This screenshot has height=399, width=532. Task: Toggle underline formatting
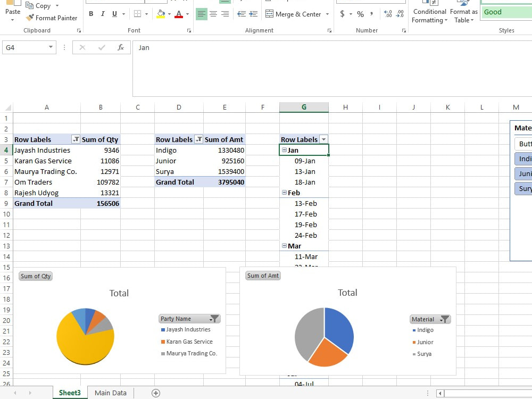115,14
